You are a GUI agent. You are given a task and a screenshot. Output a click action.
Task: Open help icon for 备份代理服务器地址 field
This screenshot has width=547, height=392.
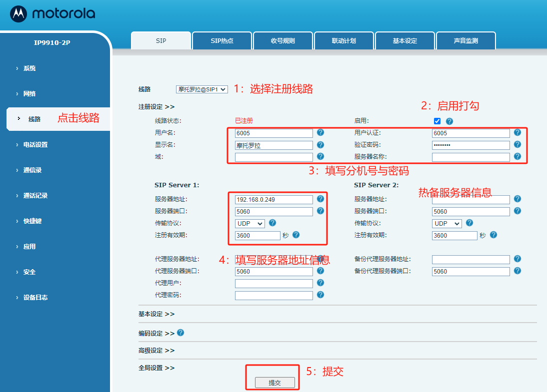[x=517, y=259]
